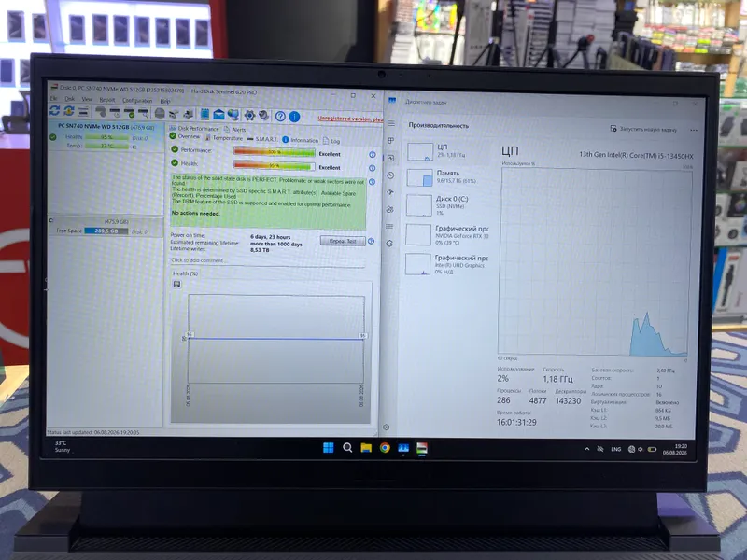Click the envelope send-report icon
Viewport: 747px width, 560px height.
pyautogui.click(x=218, y=114)
